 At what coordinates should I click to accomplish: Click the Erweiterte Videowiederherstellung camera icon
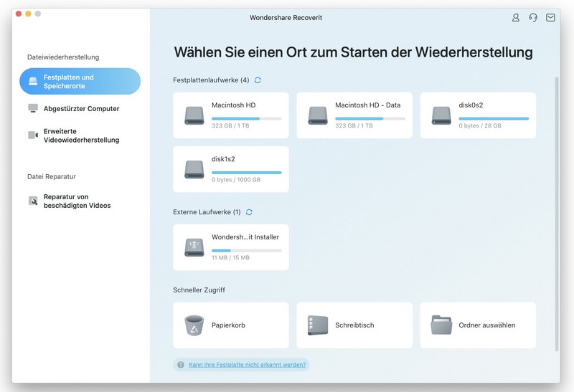[x=33, y=135]
